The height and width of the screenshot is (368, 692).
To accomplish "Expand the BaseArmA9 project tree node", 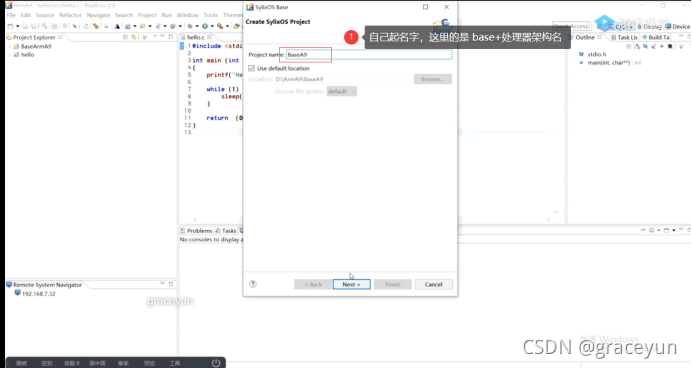I will (10, 46).
